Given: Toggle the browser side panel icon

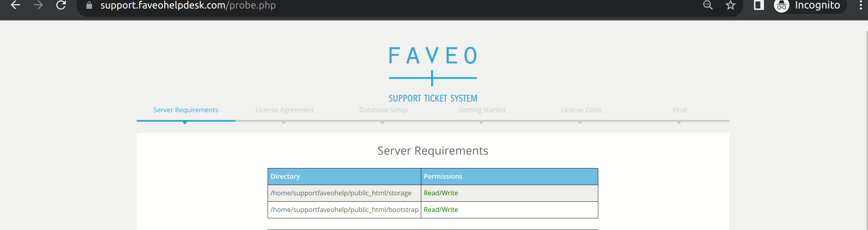Looking at the screenshot, I should coord(759,5).
